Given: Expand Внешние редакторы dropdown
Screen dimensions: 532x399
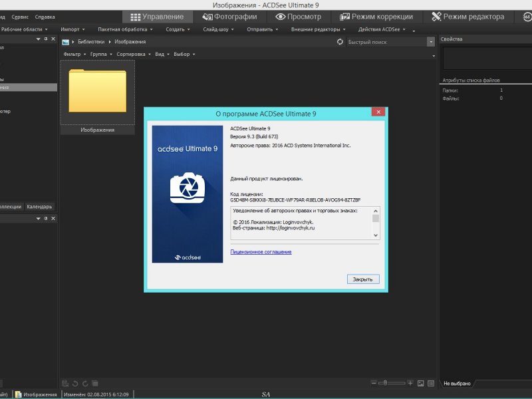Looking at the screenshot, I should tap(319, 29).
